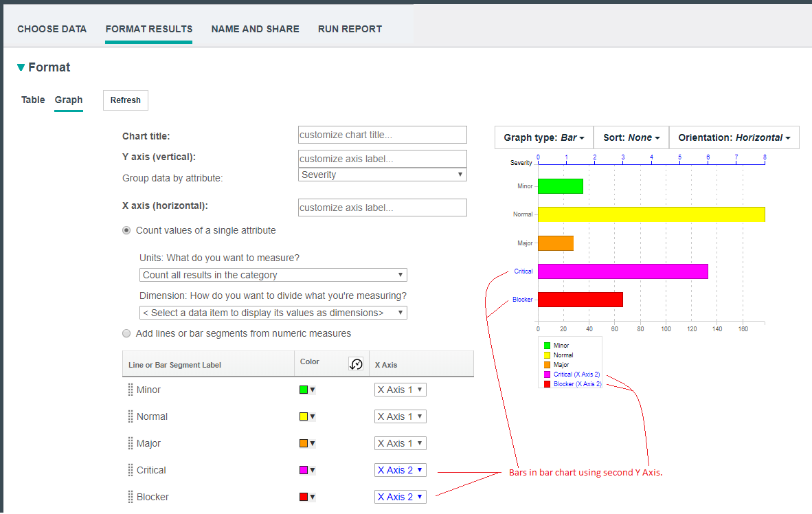812x514 pixels.
Task: Open the Severity group-by dropdown
Action: click(x=383, y=175)
